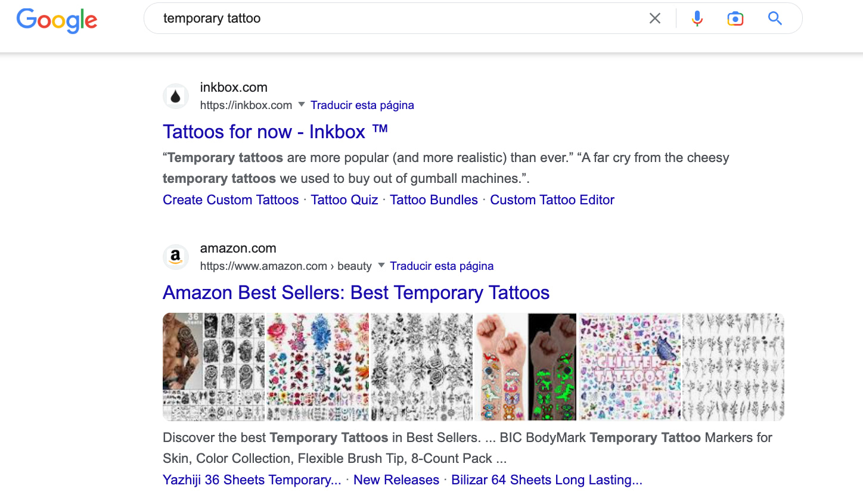863x504 pixels.
Task: Expand options for the amazon.com result
Action: [x=381, y=266]
